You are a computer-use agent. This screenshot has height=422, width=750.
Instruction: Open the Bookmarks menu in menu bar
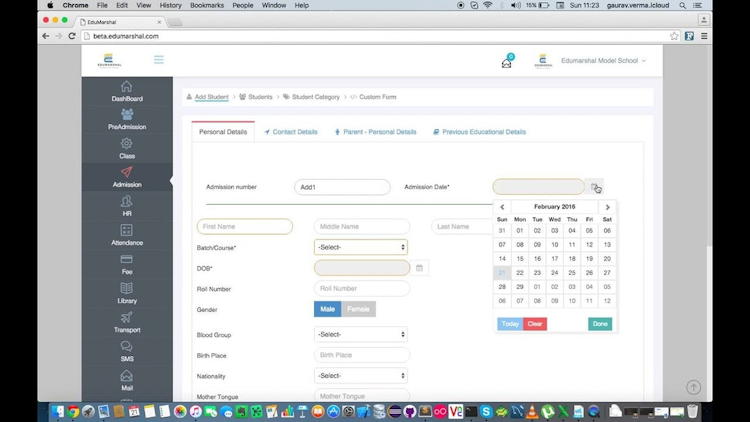(x=207, y=5)
